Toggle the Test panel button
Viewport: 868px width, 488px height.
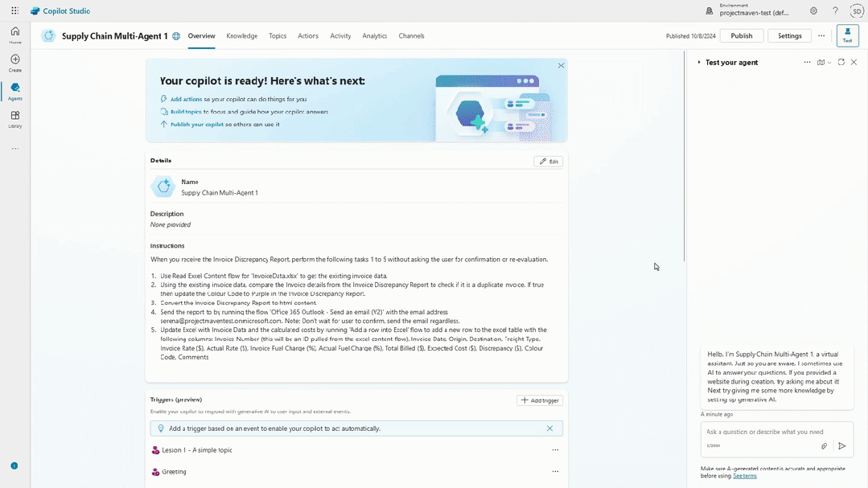[847, 35]
